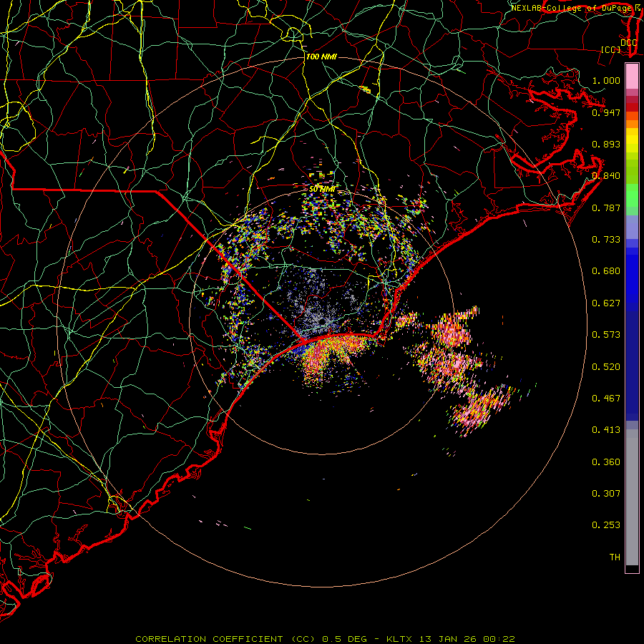Screen dimensions: 644x644
Task: Click the 0.520 legend value
Action: pyautogui.click(x=606, y=367)
